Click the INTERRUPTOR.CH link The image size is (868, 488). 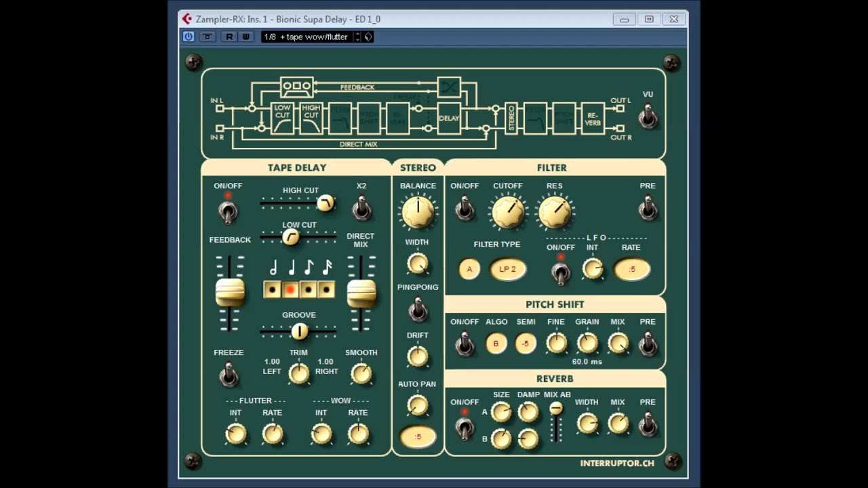pyautogui.click(x=617, y=464)
